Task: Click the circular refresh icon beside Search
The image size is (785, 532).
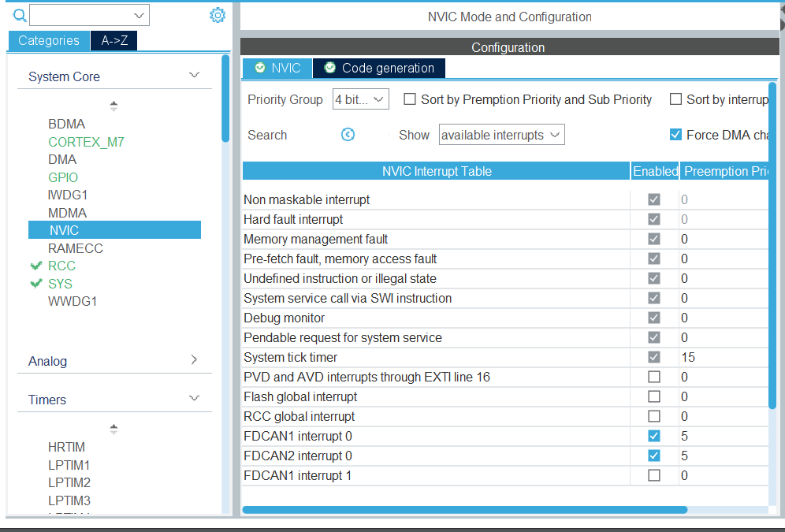Action: 348,134
